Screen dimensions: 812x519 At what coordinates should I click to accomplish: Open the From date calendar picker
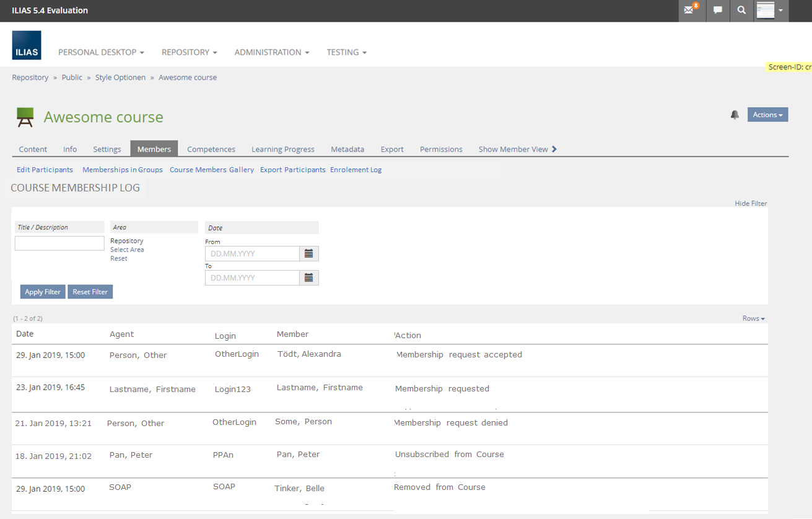[308, 253]
